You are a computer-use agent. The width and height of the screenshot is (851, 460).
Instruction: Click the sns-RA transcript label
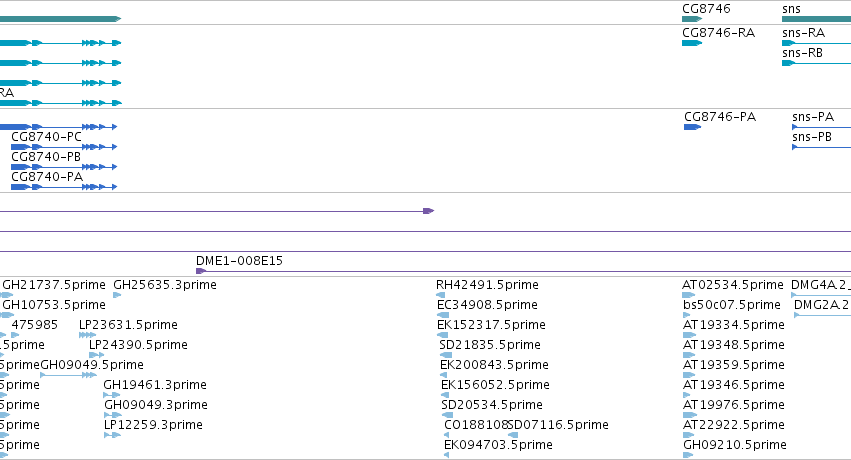coord(803,33)
